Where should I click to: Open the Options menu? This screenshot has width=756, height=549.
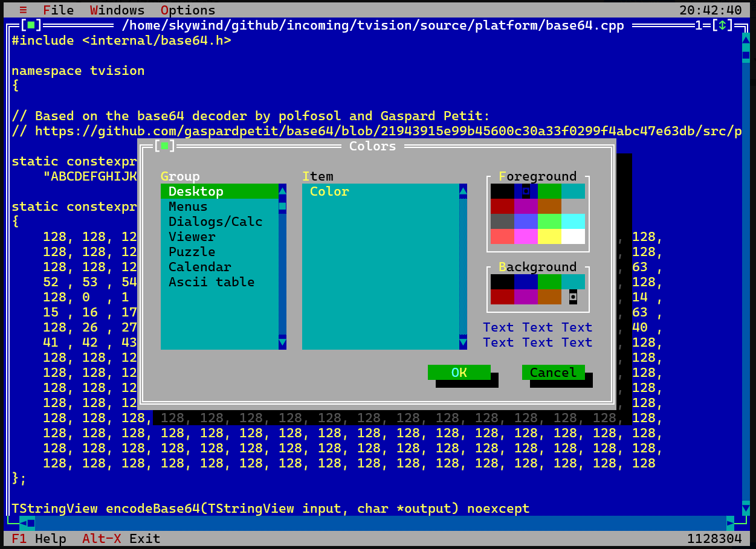[188, 10]
